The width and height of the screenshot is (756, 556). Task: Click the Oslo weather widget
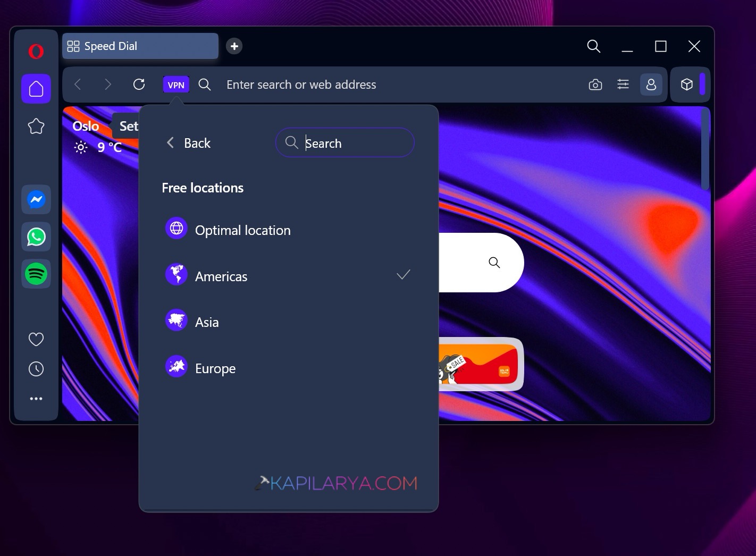[x=98, y=137]
